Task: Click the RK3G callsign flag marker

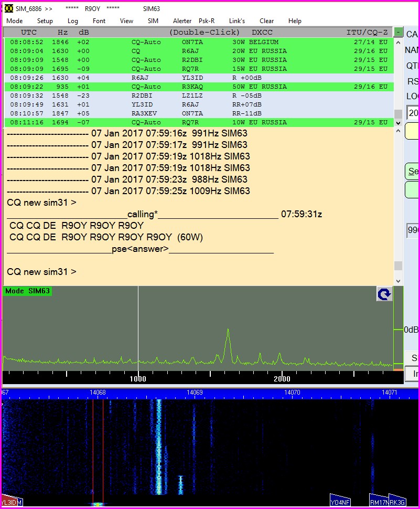Action: click(398, 502)
